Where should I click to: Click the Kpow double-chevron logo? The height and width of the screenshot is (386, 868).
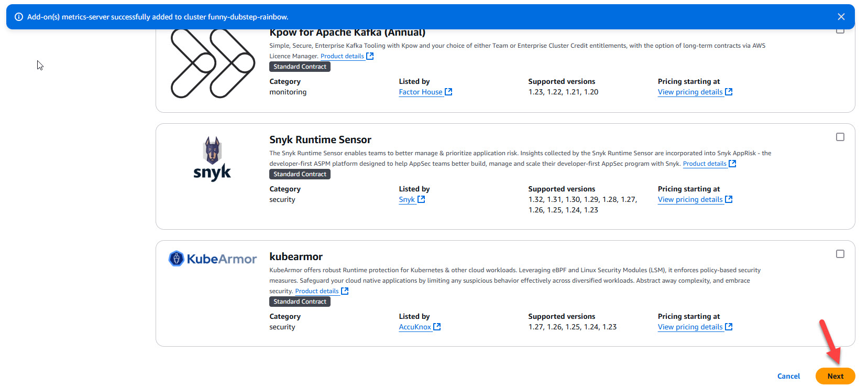coord(212,63)
